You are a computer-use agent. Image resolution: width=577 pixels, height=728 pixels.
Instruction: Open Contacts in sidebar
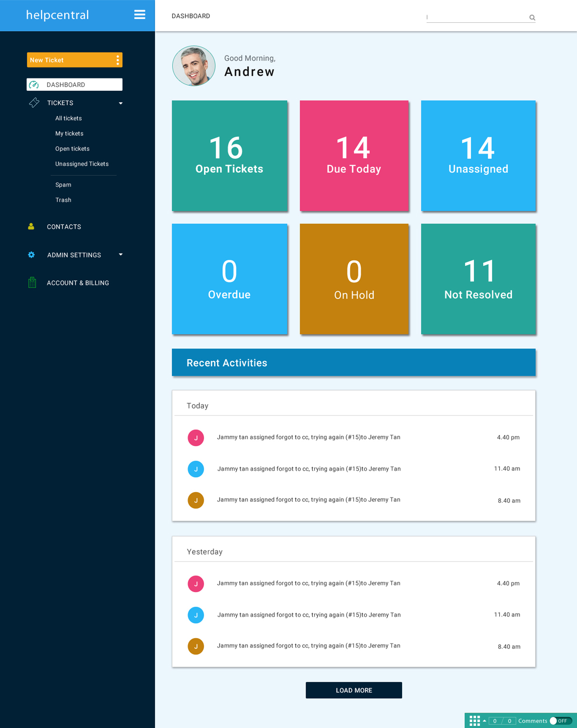[x=64, y=227]
